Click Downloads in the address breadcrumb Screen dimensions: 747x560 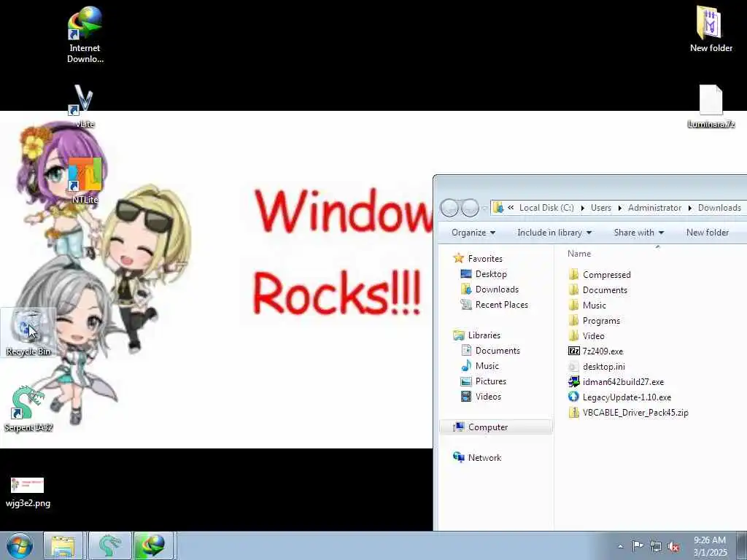click(x=719, y=208)
